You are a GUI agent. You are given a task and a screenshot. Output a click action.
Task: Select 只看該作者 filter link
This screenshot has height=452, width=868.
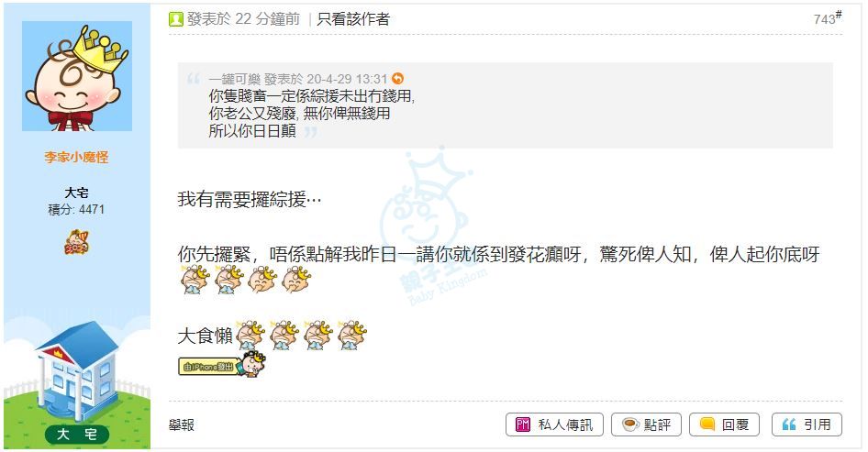(x=353, y=19)
